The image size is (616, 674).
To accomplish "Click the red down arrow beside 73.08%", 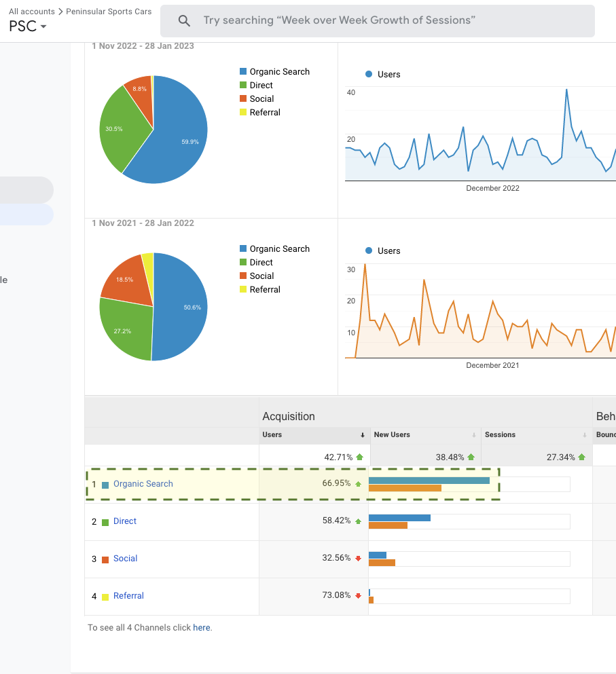I will 359,596.
